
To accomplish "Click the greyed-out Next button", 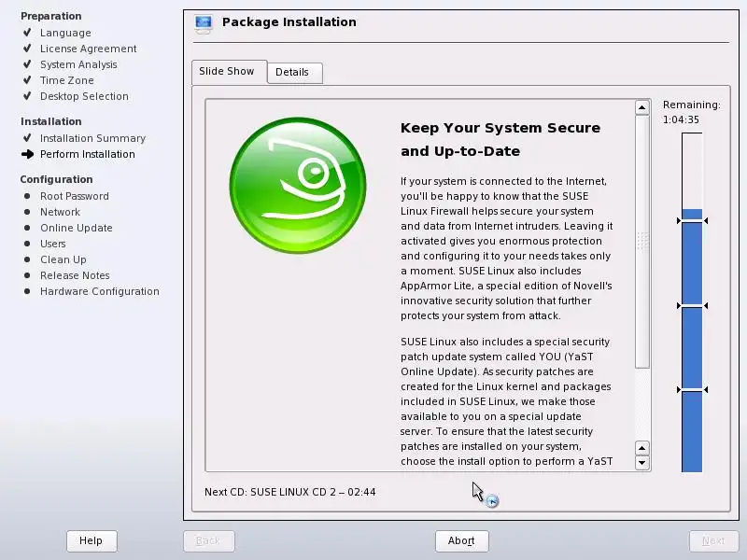I will click(x=713, y=540).
